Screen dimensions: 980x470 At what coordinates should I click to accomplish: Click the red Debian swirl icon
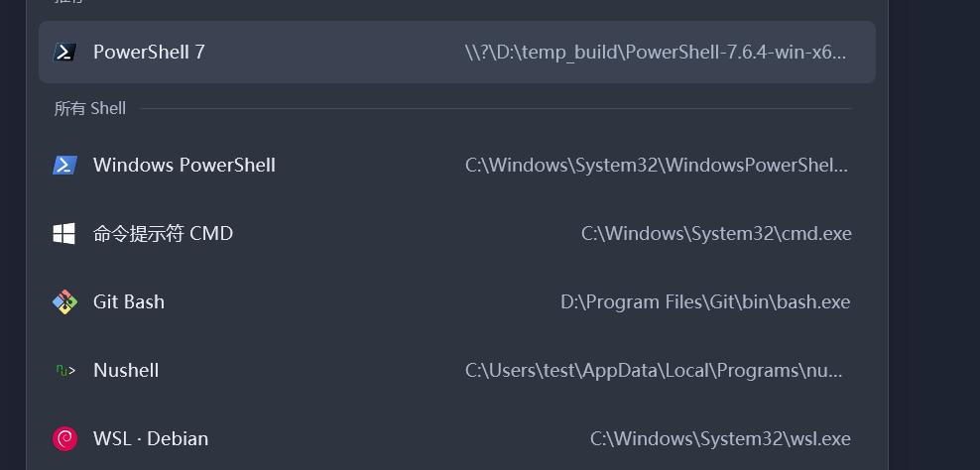(x=64, y=438)
